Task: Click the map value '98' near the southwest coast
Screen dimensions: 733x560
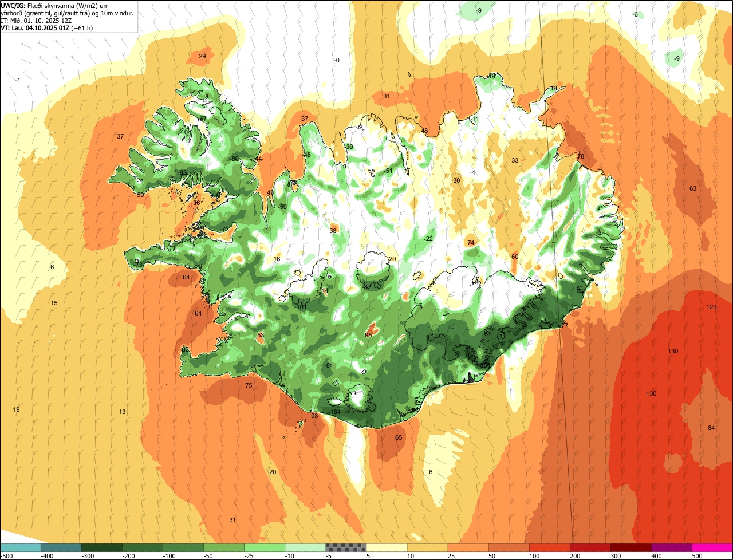Action: [x=314, y=416]
